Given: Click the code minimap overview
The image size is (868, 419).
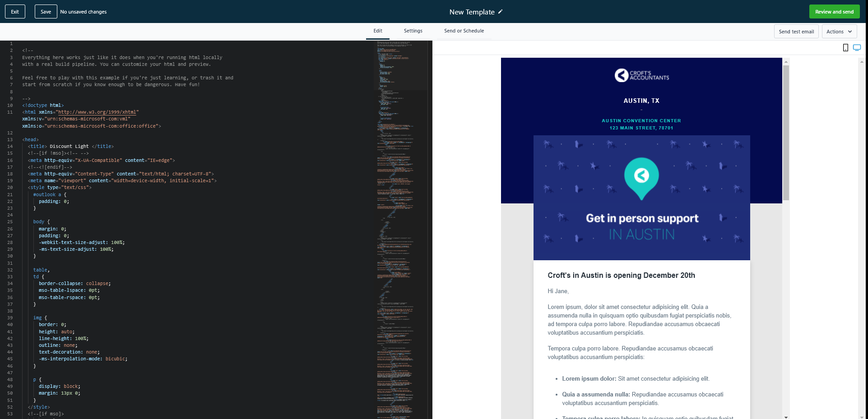Looking at the screenshot, I should pyautogui.click(x=400, y=230).
